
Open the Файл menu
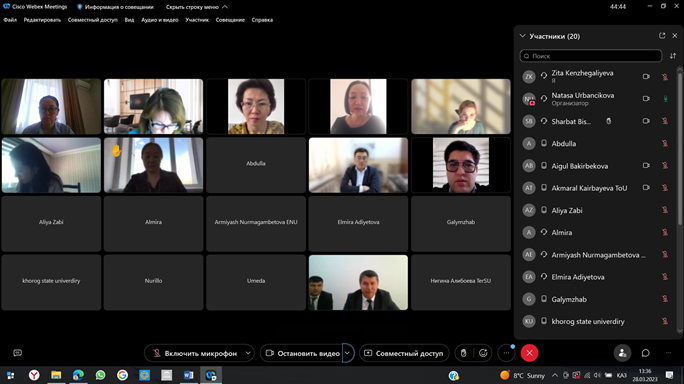[x=10, y=20]
